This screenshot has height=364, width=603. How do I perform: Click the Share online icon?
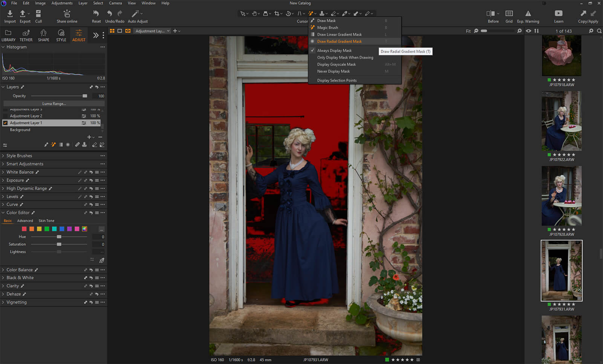click(67, 14)
